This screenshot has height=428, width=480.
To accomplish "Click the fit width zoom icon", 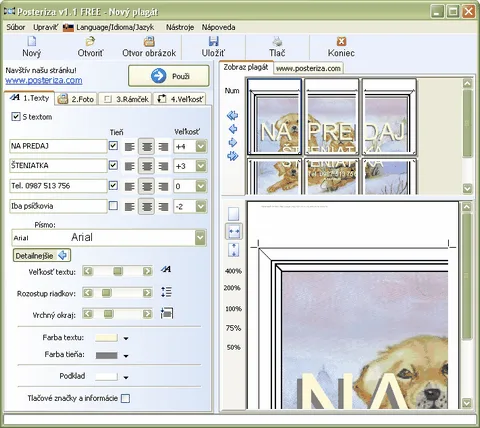I will point(234,231).
